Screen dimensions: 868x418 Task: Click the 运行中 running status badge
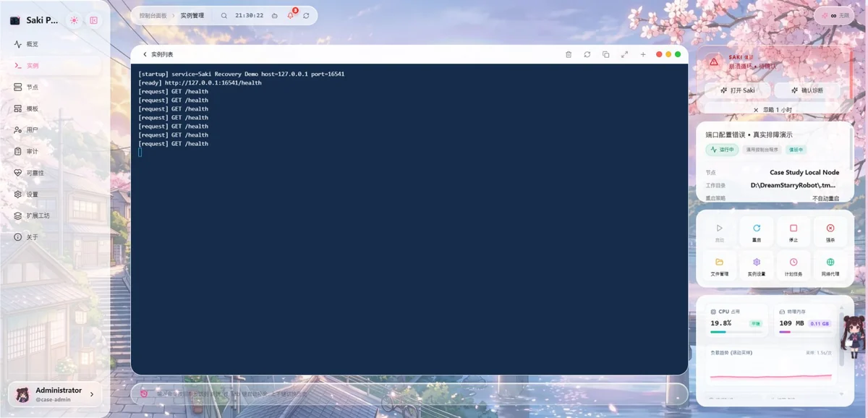tap(723, 150)
